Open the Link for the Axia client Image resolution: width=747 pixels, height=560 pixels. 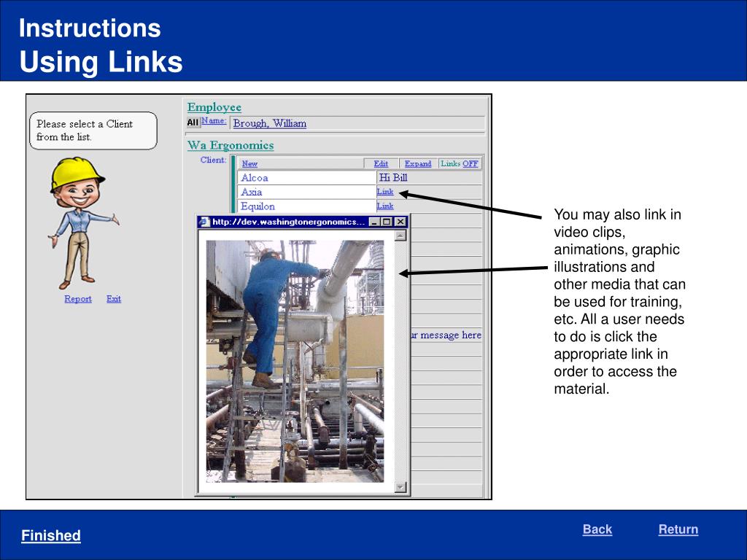(x=385, y=192)
